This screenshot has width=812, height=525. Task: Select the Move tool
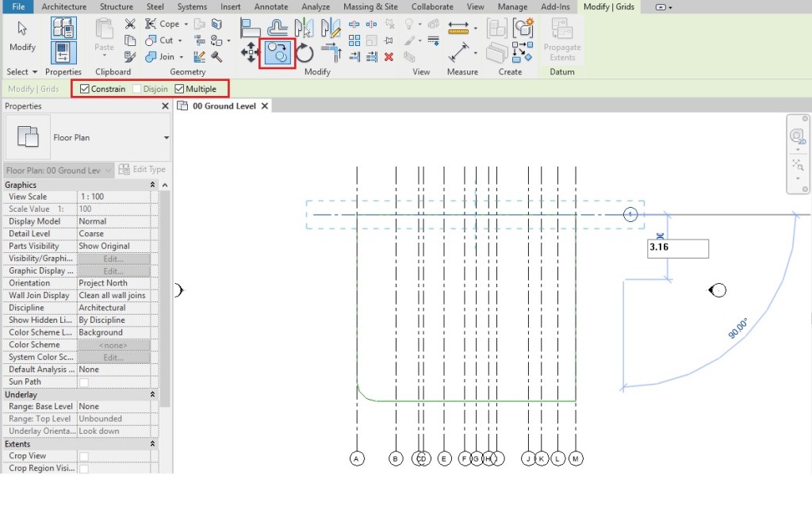pyautogui.click(x=251, y=52)
